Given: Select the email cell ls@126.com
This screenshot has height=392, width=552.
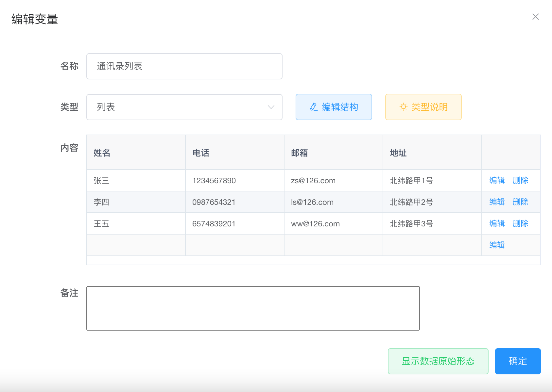Looking at the screenshot, I should click(334, 202).
